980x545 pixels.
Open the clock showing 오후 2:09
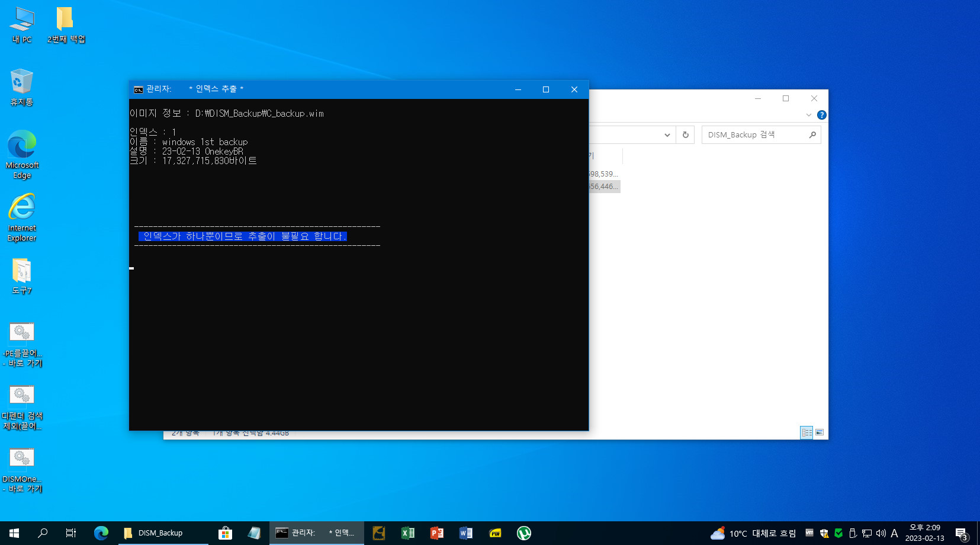click(924, 533)
